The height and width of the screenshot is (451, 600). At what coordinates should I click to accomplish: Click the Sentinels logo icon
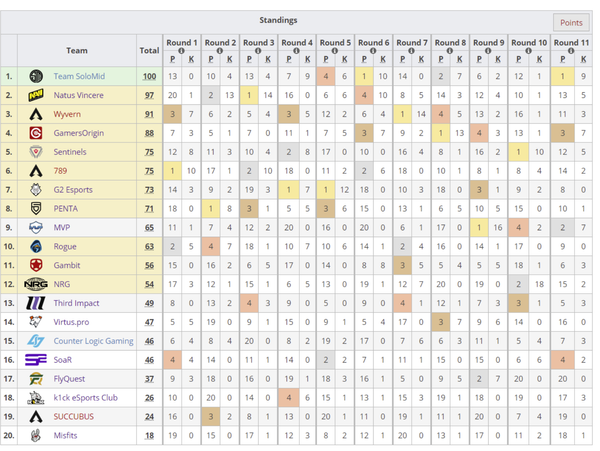[36, 152]
